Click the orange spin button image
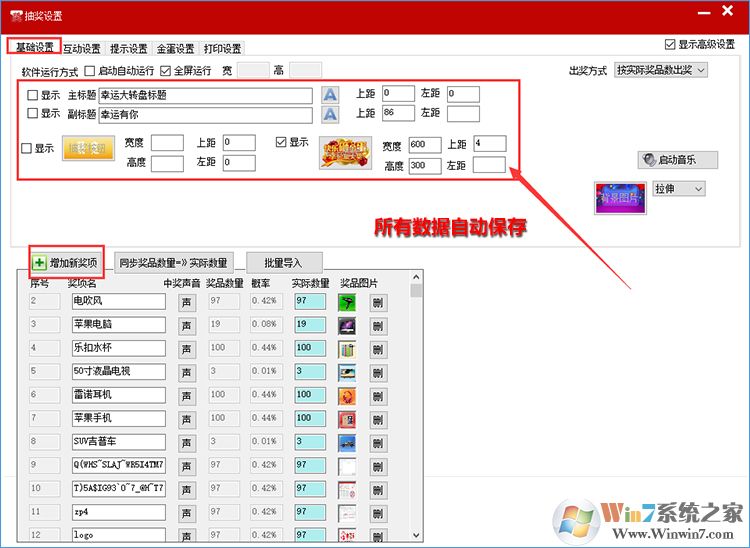Screen dimensions: 750x548 coord(88,149)
